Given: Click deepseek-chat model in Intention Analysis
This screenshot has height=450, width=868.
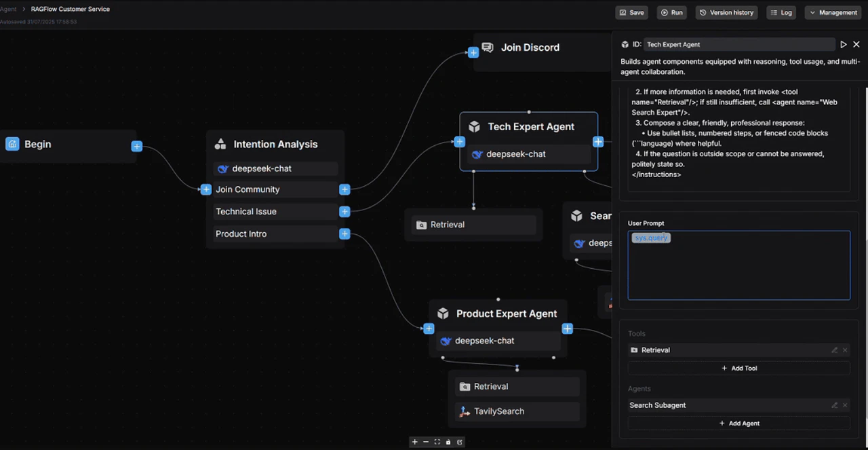Looking at the screenshot, I should (275, 168).
